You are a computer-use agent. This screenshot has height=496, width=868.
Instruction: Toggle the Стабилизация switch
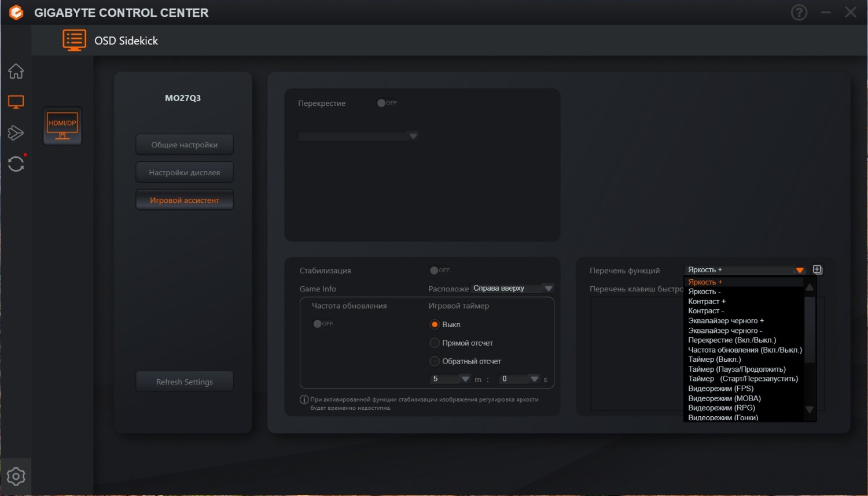(x=439, y=270)
